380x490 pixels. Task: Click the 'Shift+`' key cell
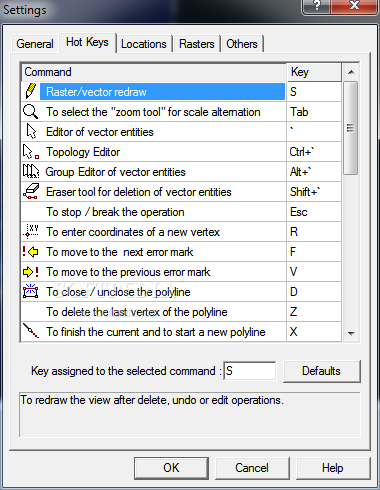pyautogui.click(x=314, y=192)
